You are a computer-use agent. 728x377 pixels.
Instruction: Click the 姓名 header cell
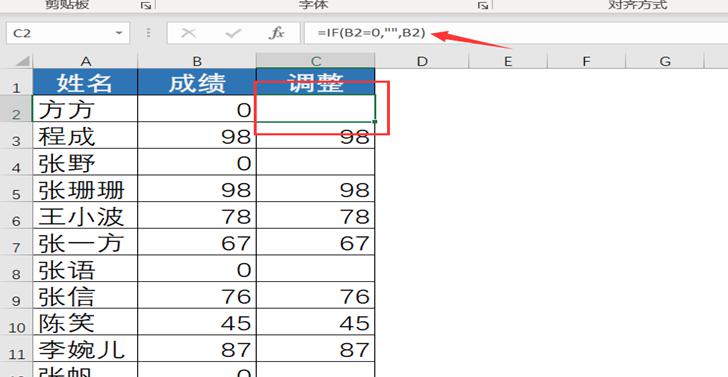pyautogui.click(x=85, y=82)
